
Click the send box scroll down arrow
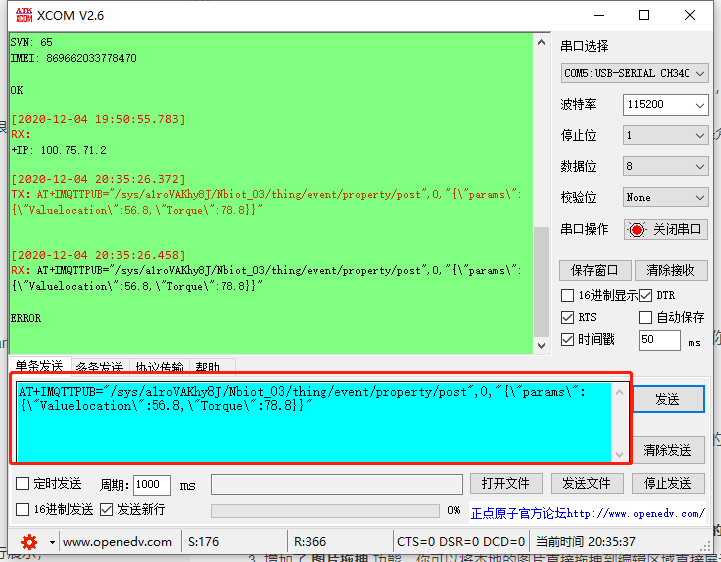click(x=619, y=454)
